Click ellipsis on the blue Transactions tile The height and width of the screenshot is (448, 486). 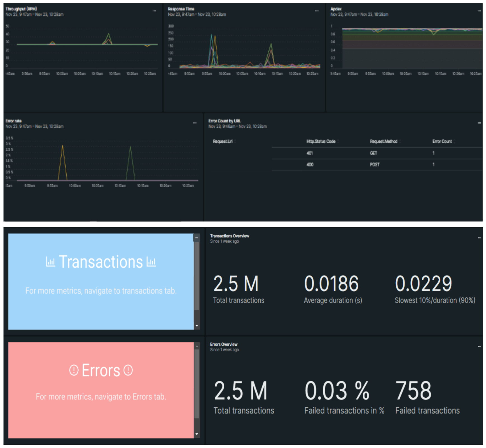click(197, 238)
